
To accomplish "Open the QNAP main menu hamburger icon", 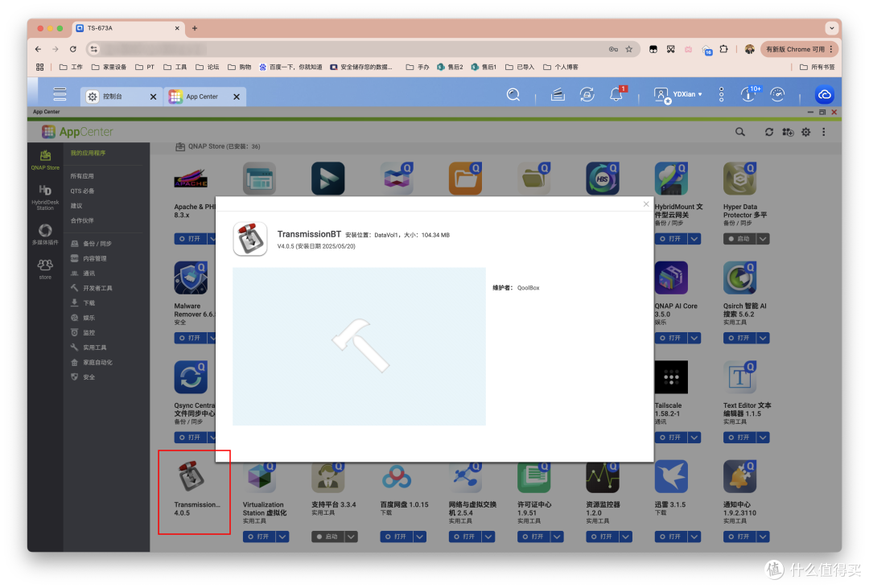I will (60, 95).
